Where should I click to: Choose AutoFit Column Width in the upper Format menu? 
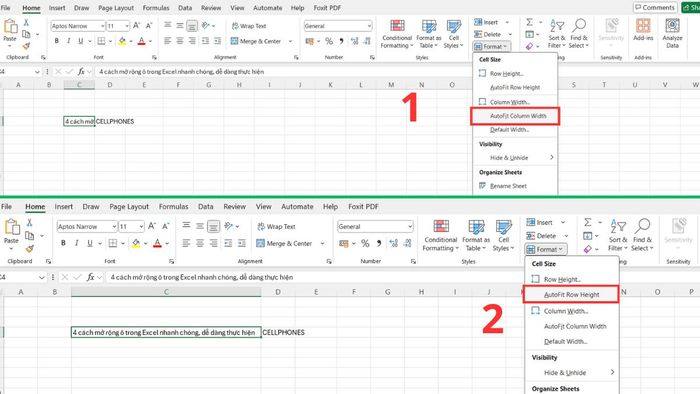coord(515,116)
